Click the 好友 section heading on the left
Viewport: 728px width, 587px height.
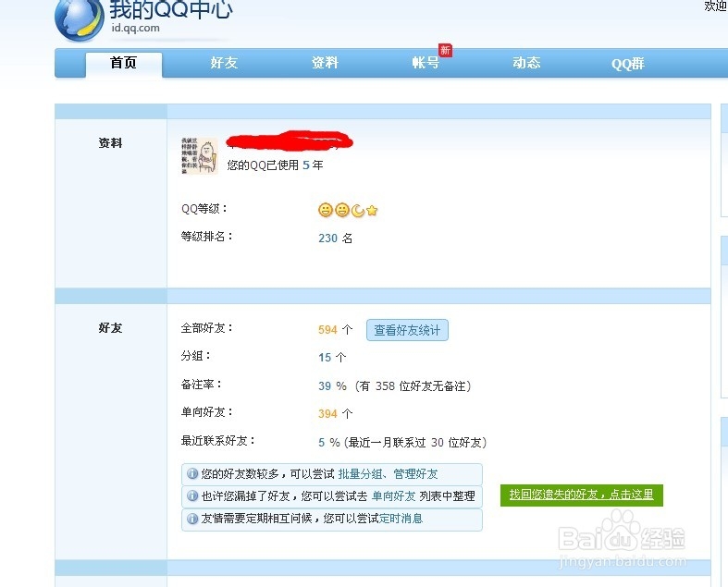click(110, 328)
